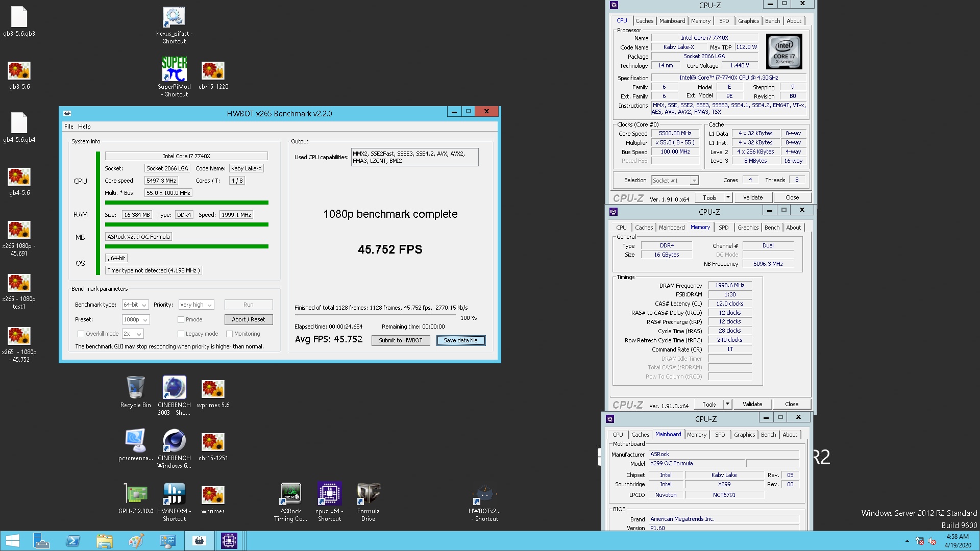Image resolution: width=980 pixels, height=551 pixels.
Task: Enable Legacy mode checkbox
Action: (x=181, y=334)
